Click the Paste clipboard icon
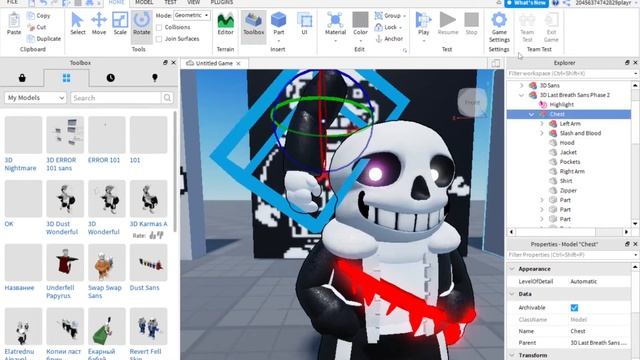 [x=13, y=20]
